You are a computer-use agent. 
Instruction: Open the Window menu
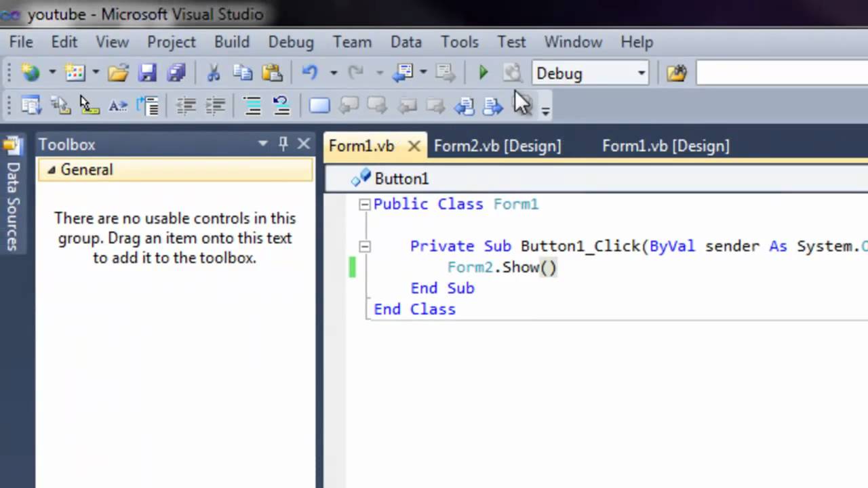coord(573,42)
